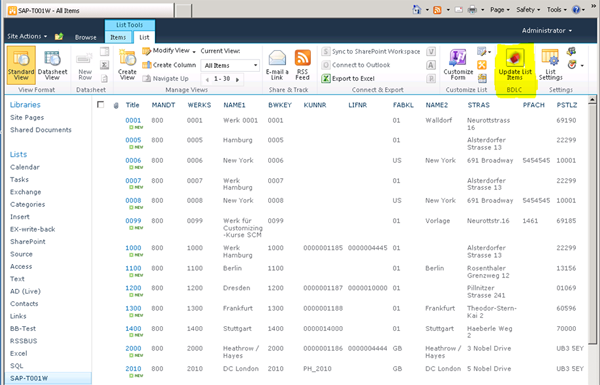Click the browser print icon
Viewport: 600px width, 385px height.
(x=473, y=10)
